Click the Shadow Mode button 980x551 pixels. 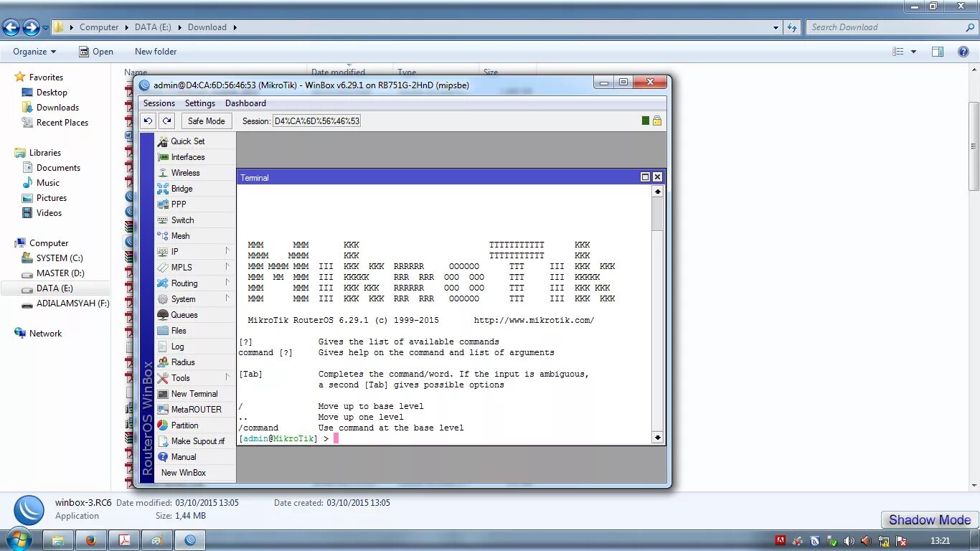[929, 520]
